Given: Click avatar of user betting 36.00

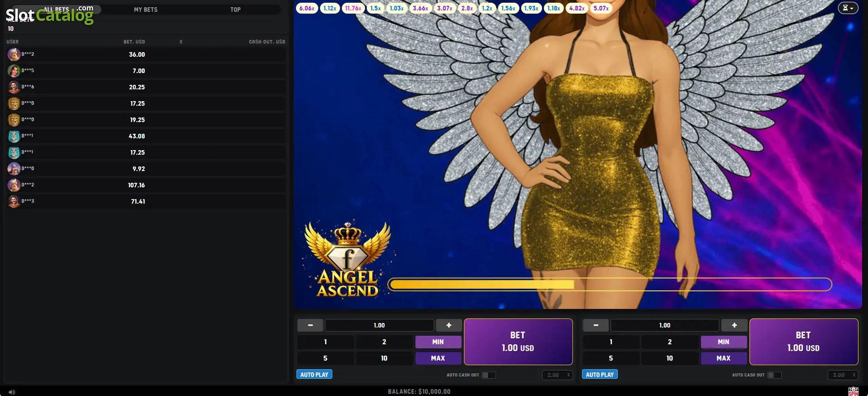Looking at the screenshot, I should [14, 54].
